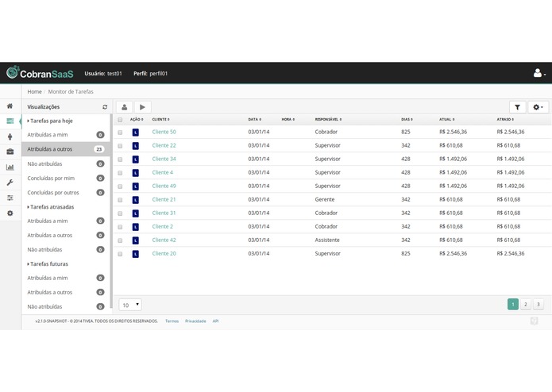Open the Termos footer link
This screenshot has height=392, width=552.
pyautogui.click(x=172, y=321)
